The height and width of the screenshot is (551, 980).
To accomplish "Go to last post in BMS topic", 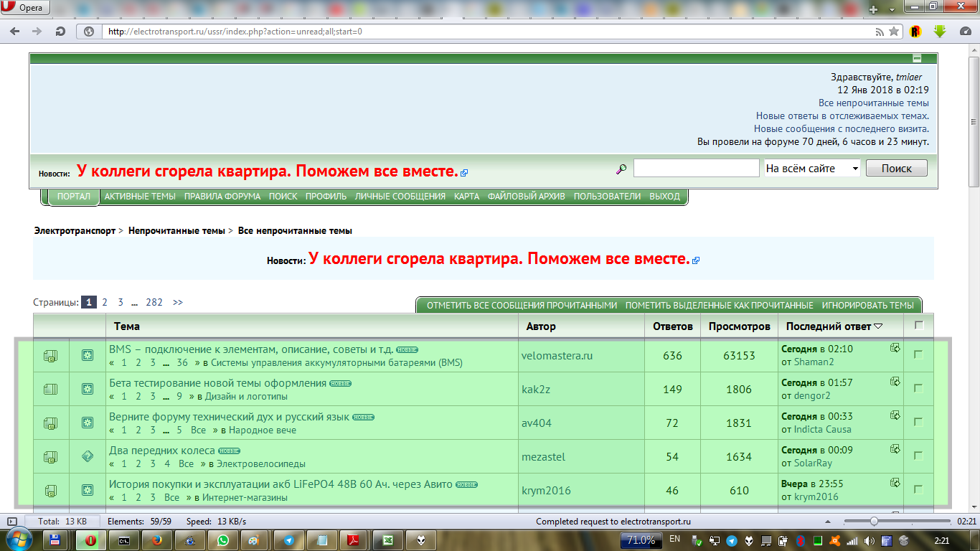I will point(895,348).
